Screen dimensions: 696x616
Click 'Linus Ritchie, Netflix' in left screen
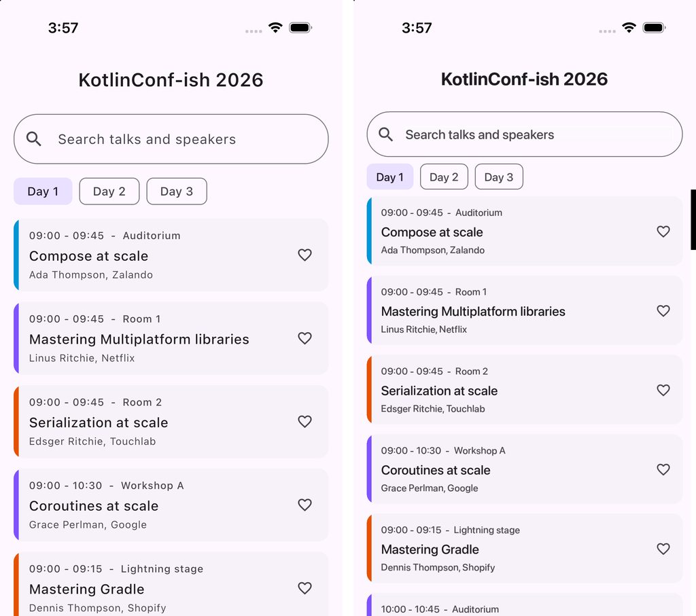pyautogui.click(x=82, y=359)
